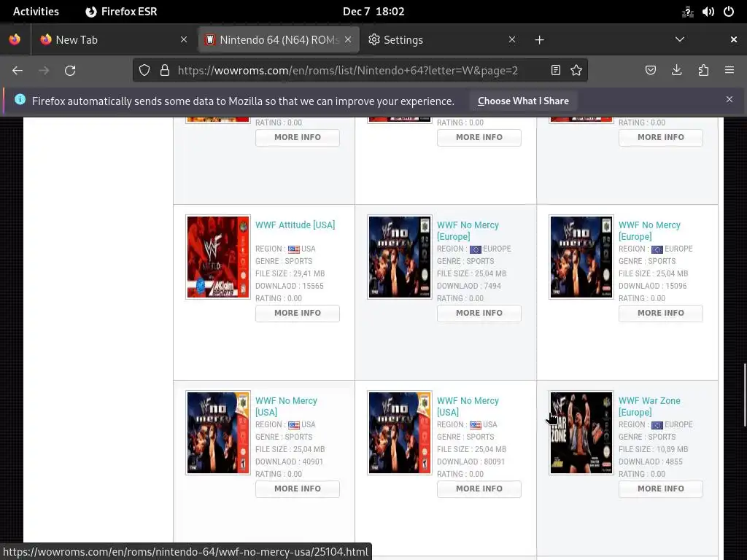Open the tracking protection shield icon
Viewport: 747px width, 560px height.
point(144,71)
